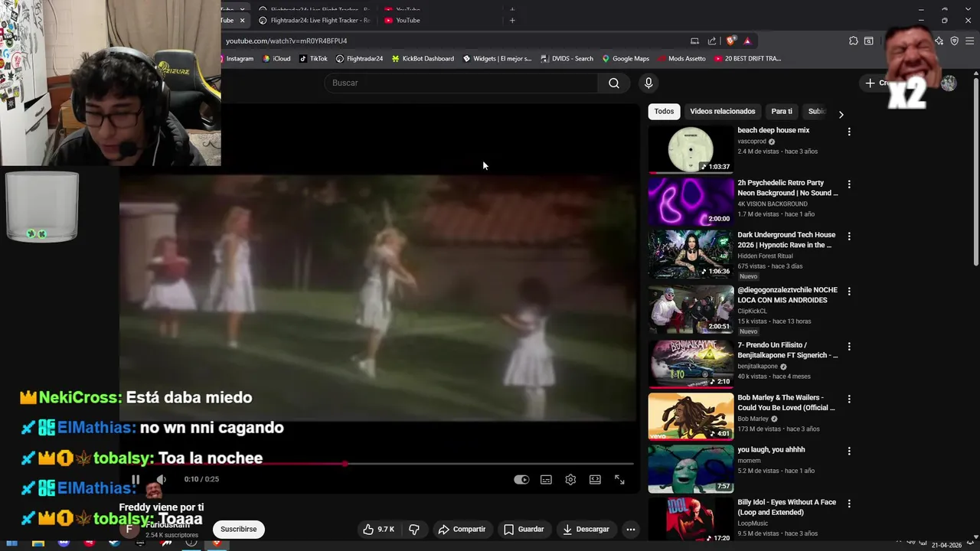
Task: Select the Todos filter chip
Action: (664, 112)
